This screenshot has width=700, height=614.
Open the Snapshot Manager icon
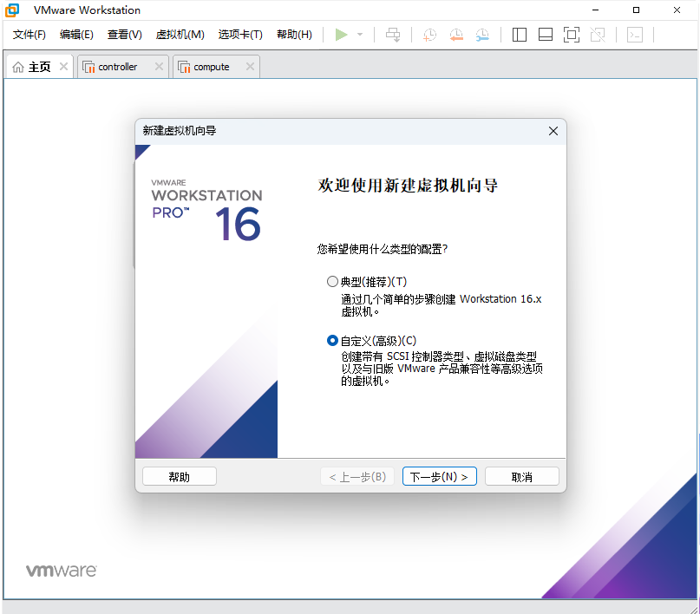[482, 35]
